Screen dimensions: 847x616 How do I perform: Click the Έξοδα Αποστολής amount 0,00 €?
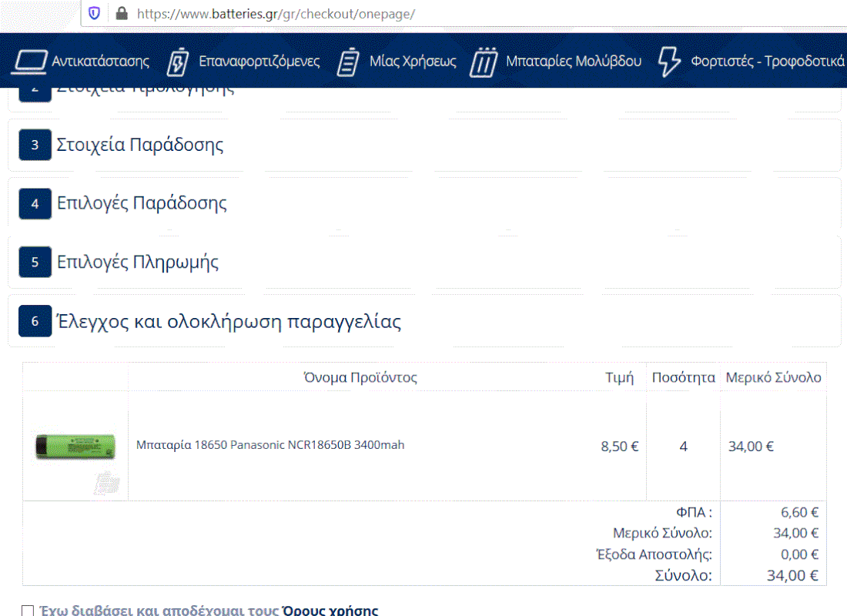(x=800, y=554)
